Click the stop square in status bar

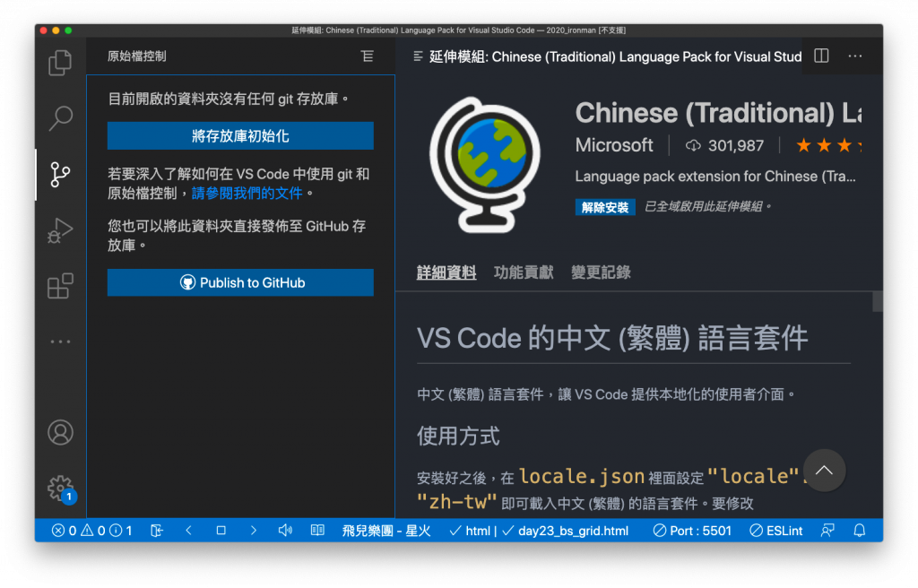pyautogui.click(x=221, y=531)
